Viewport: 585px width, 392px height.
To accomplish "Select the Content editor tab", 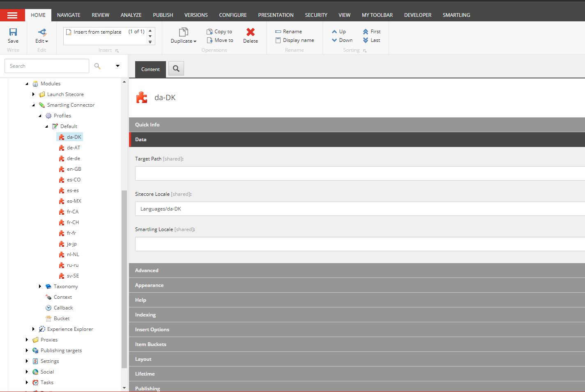I will [x=150, y=69].
